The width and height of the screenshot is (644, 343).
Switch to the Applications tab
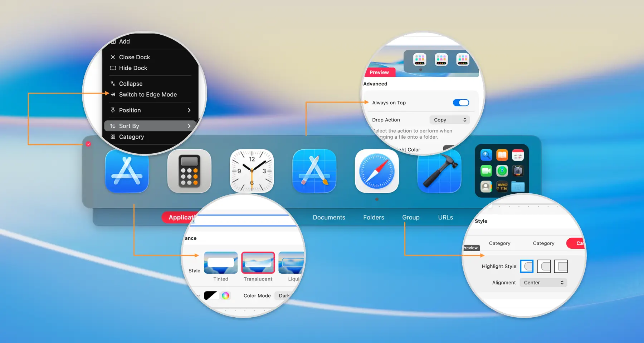pyautogui.click(x=181, y=217)
